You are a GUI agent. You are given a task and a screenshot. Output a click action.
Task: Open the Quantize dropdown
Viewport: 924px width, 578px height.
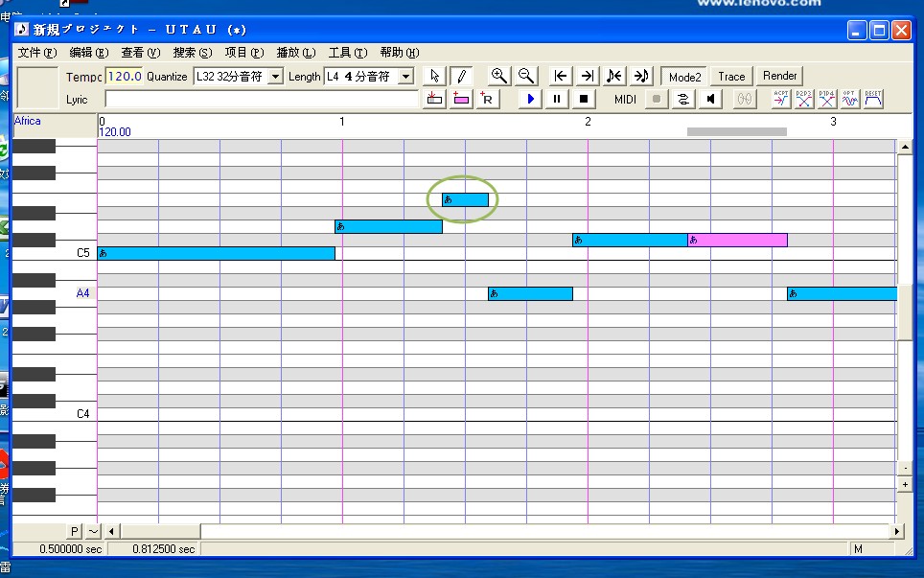tap(275, 77)
